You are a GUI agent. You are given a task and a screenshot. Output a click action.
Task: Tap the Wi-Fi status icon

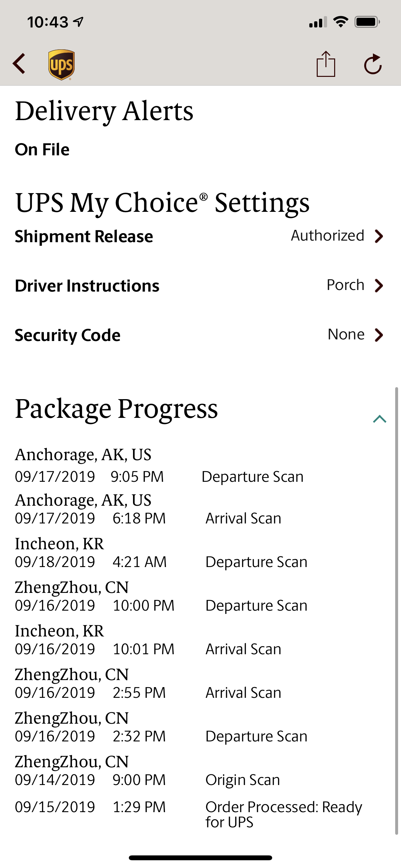pos(341,22)
